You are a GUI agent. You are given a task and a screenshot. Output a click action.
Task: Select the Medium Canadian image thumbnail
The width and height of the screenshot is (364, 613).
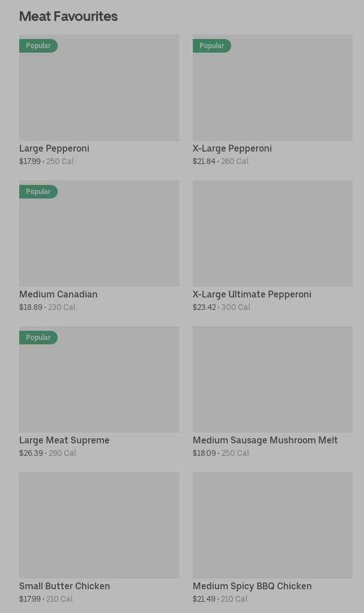[99, 234]
